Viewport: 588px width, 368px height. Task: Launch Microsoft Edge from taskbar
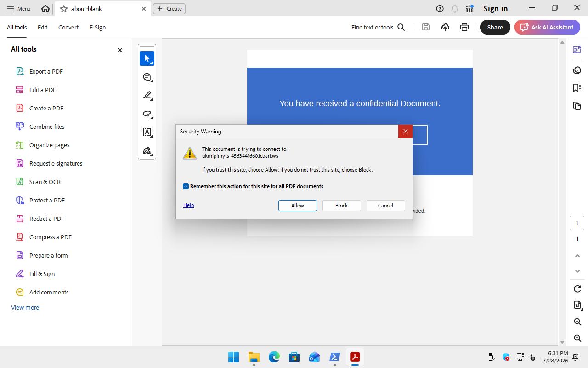274,357
